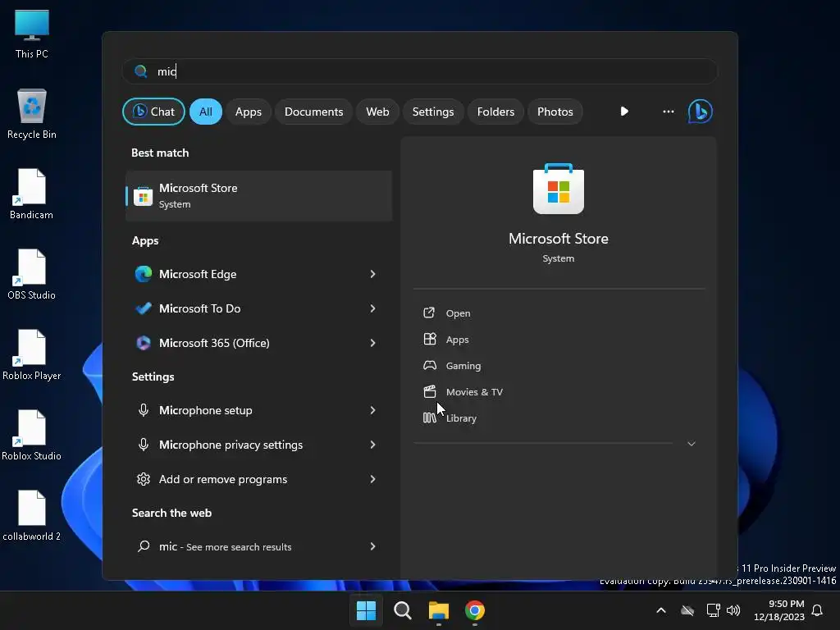
Task: Open Microsoft Store best match result
Action: [x=258, y=195]
